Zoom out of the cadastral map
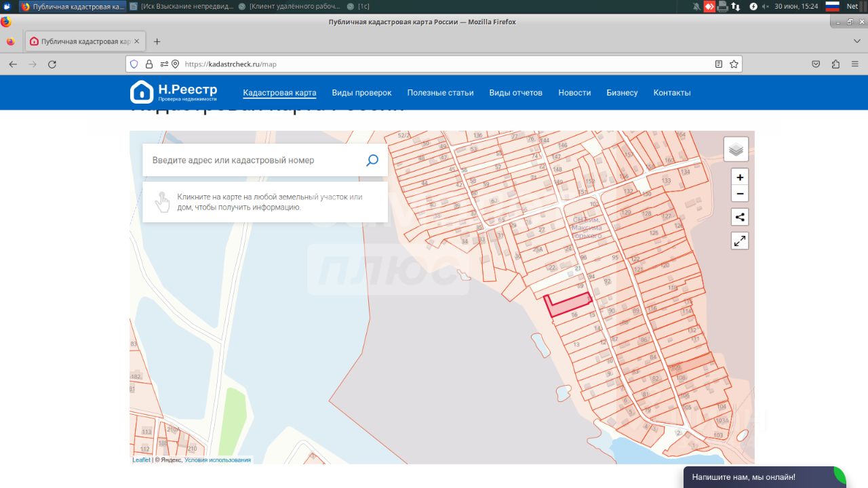The image size is (868, 488). coord(740,194)
